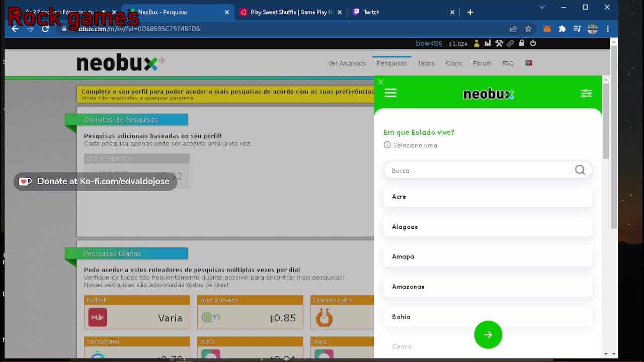Switch to Play Sweet Shuffle tab
644x362 pixels.
(x=290, y=12)
